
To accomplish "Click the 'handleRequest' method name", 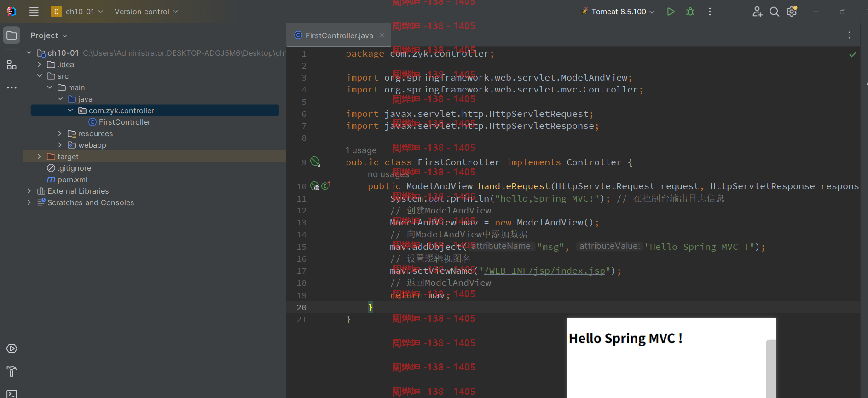I will pos(514,186).
